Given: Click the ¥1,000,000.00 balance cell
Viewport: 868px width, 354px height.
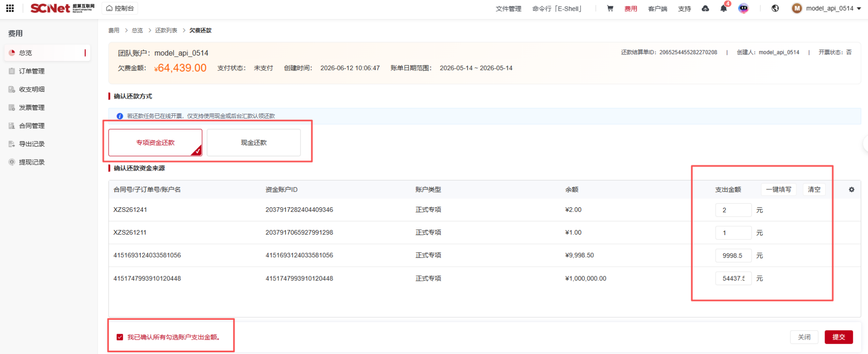Looking at the screenshot, I should coord(586,279).
